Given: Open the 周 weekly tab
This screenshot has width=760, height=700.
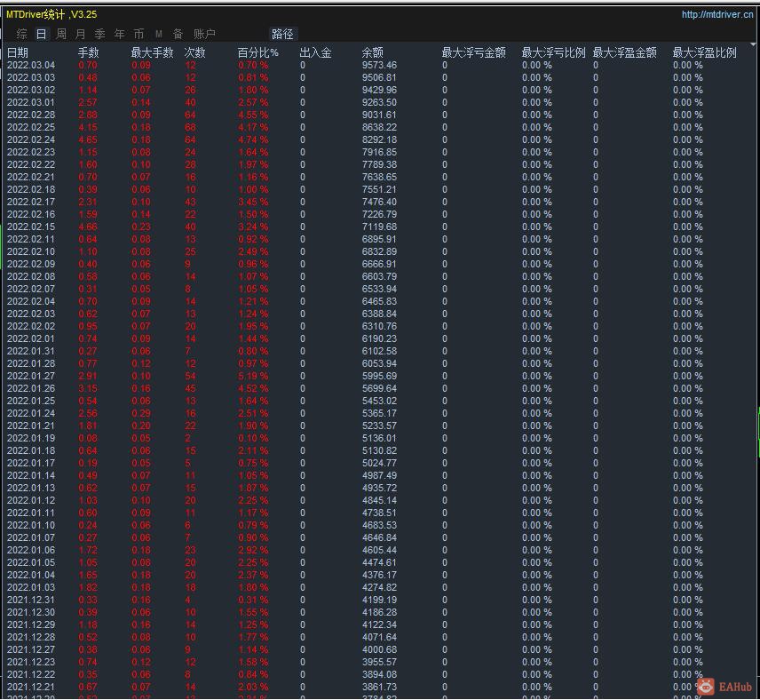Looking at the screenshot, I should click(61, 34).
